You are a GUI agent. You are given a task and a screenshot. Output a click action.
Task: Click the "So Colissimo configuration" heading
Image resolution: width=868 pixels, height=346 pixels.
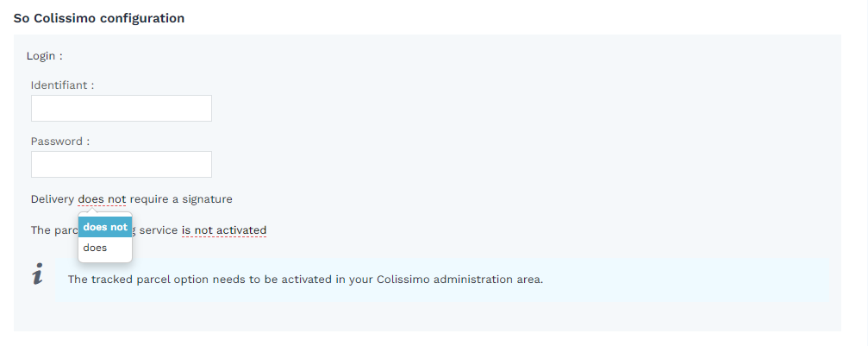pyautogui.click(x=99, y=17)
